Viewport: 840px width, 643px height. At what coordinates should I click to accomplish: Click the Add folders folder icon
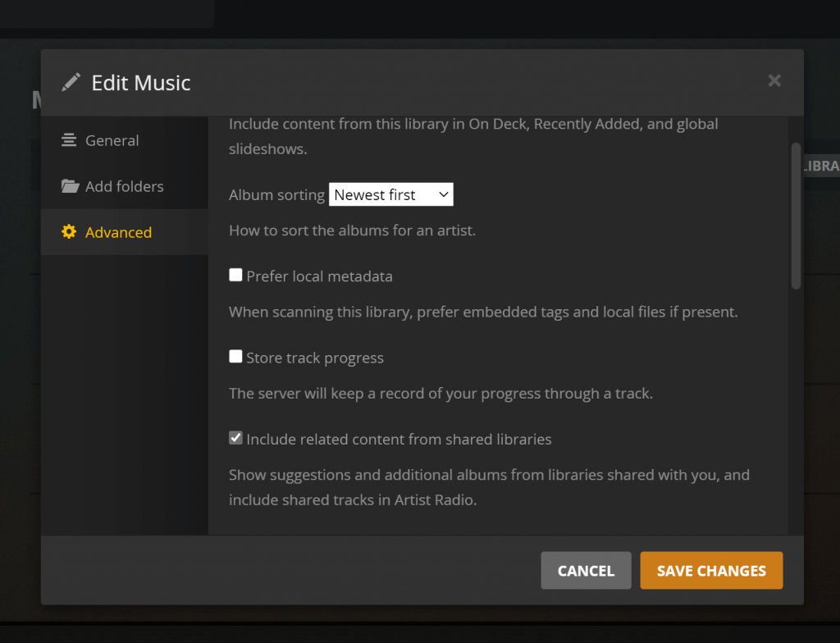tap(70, 186)
